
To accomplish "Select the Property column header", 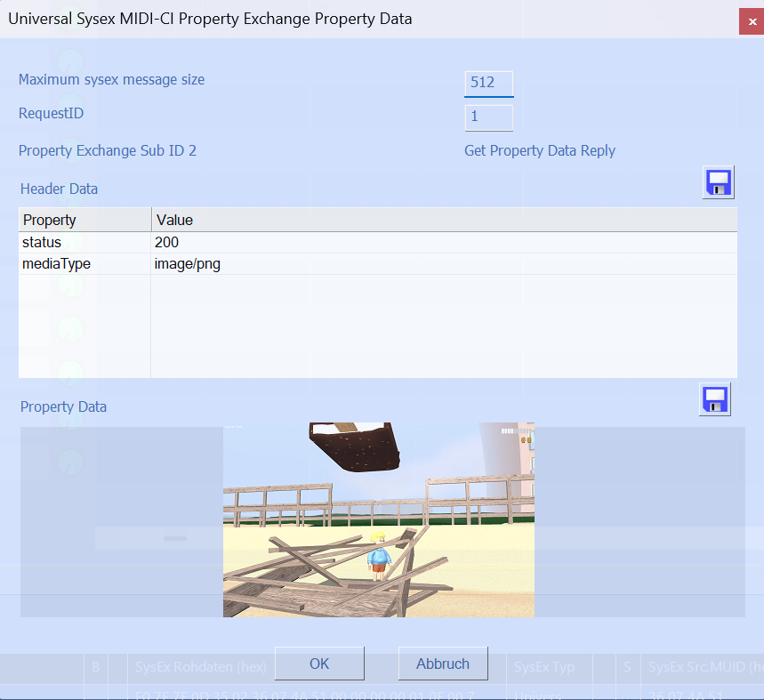I will (x=84, y=220).
